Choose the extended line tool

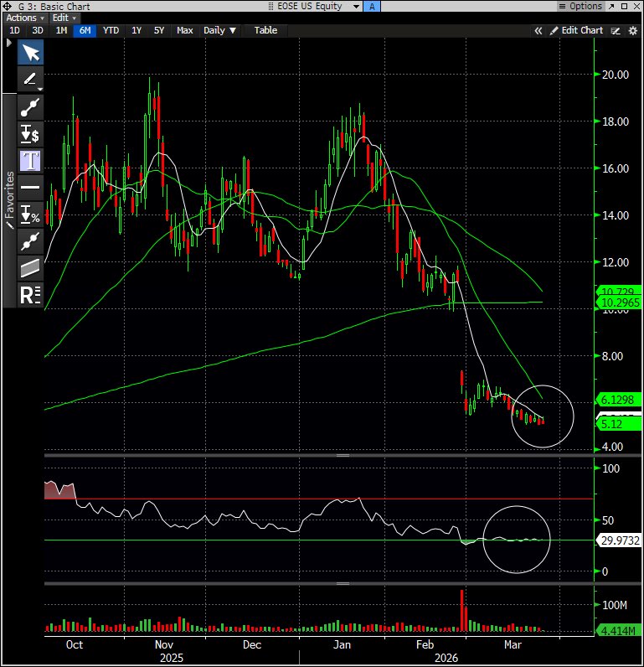[x=30, y=241]
